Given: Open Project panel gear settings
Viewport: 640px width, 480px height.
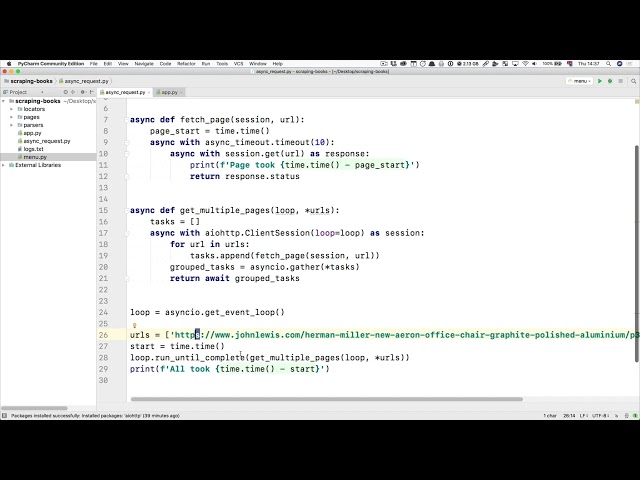Looking at the screenshot, I should [x=83, y=92].
